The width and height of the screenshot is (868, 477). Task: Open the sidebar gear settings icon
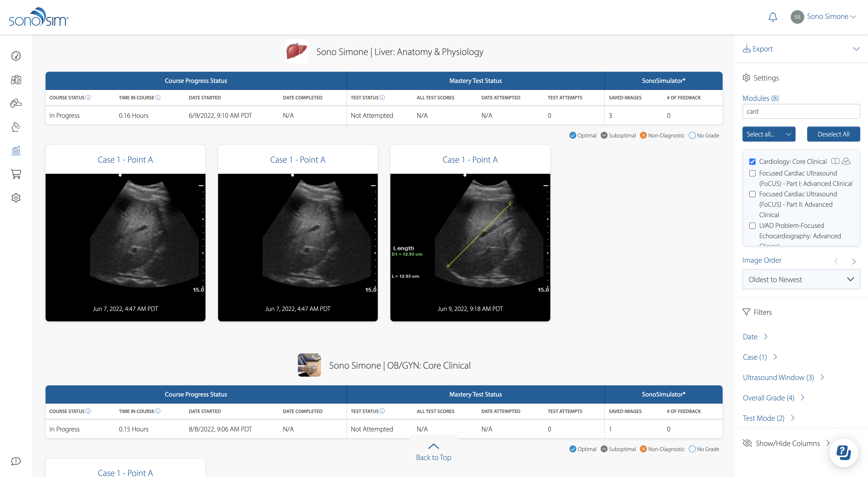16,198
